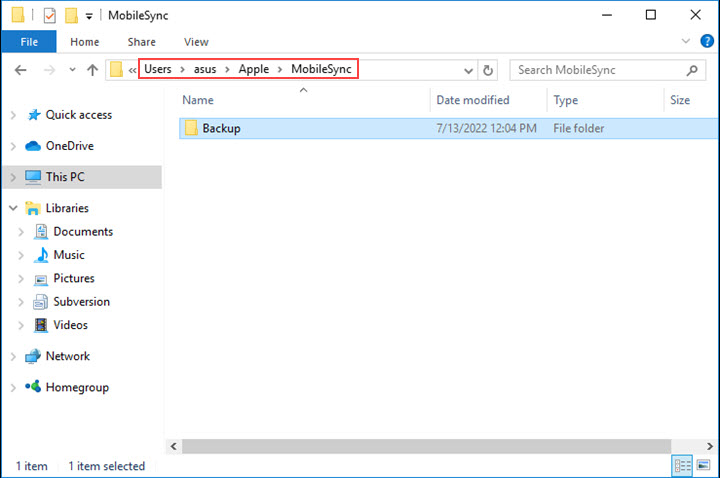The width and height of the screenshot is (720, 478).
Task: Open the recent locations dropdown
Action: click(72, 70)
